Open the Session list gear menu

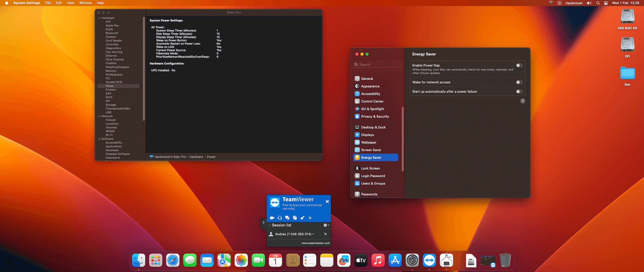[326, 225]
